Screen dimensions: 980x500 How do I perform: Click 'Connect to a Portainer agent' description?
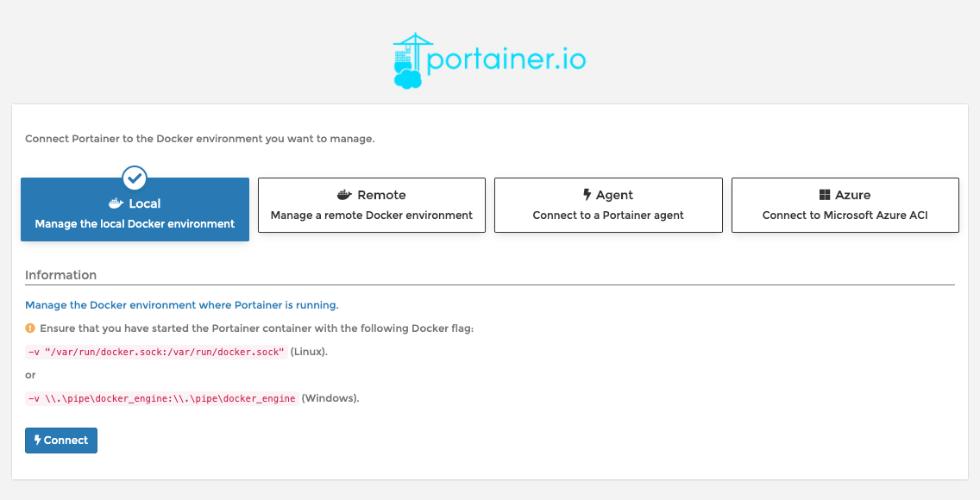[608, 215]
